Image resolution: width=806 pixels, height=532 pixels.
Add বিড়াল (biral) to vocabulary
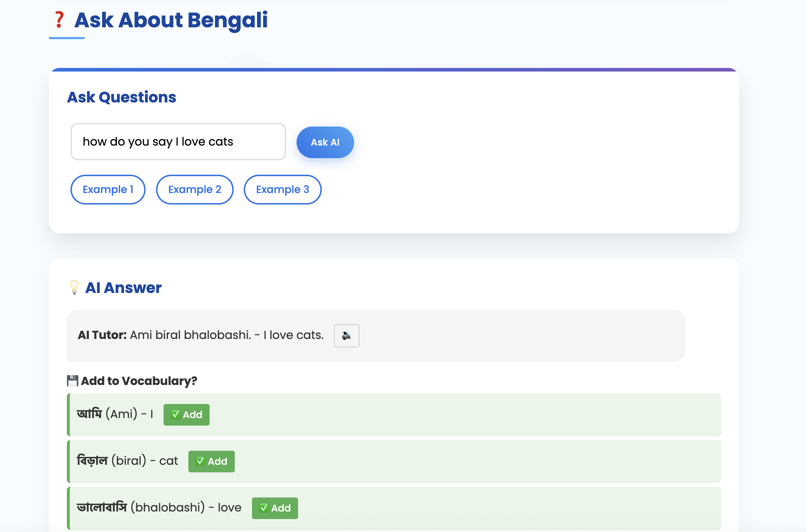click(x=211, y=461)
